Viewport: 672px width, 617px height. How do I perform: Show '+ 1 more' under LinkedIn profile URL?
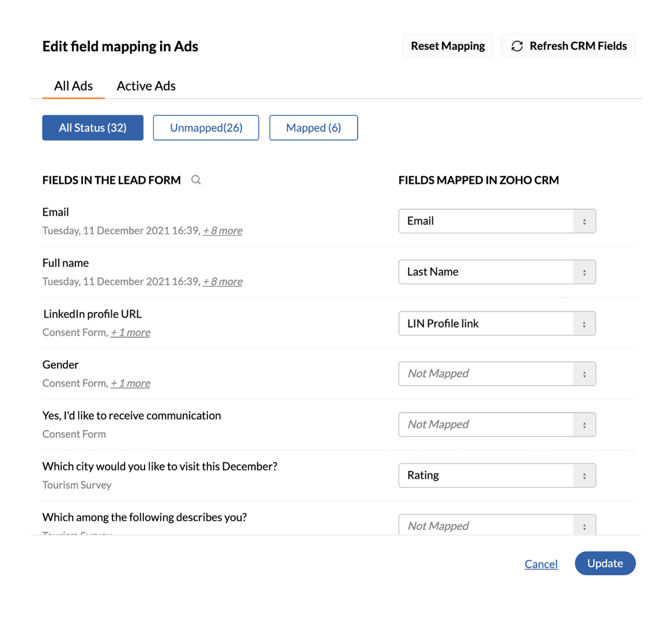[x=130, y=332]
